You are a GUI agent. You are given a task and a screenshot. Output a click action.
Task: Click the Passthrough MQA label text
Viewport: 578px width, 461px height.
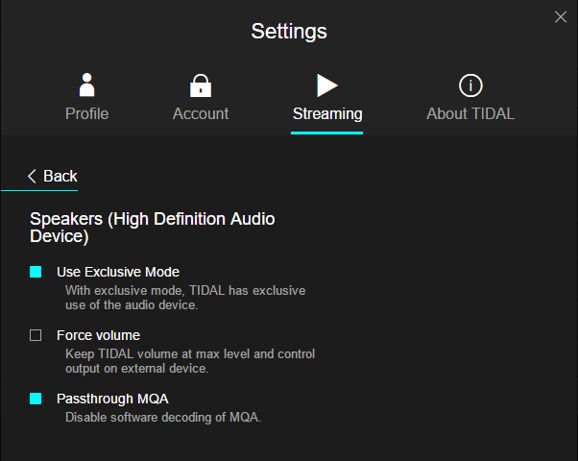(x=112, y=399)
